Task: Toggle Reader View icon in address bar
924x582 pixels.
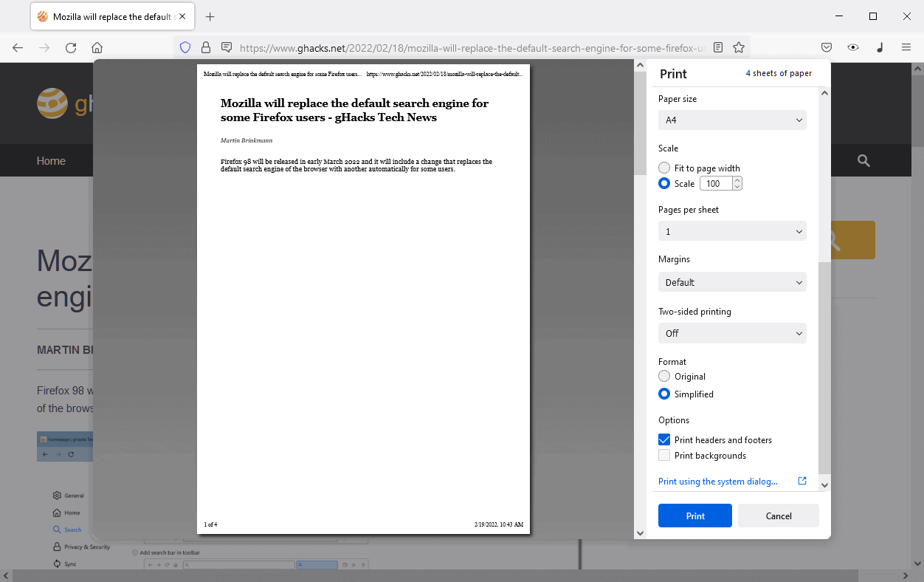Action: tap(718, 47)
